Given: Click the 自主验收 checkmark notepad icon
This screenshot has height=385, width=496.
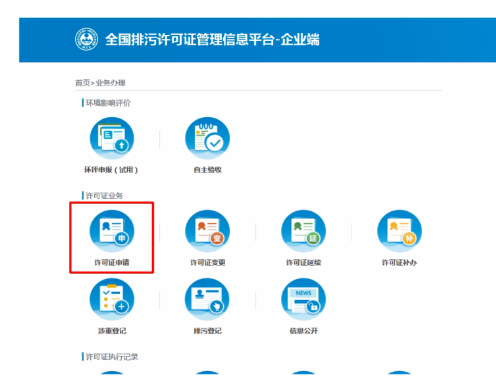Looking at the screenshot, I should click(x=208, y=138).
